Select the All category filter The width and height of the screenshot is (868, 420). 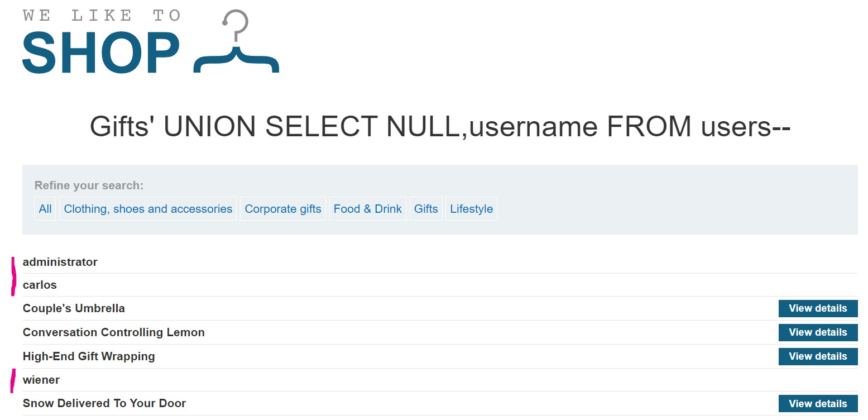[45, 209]
